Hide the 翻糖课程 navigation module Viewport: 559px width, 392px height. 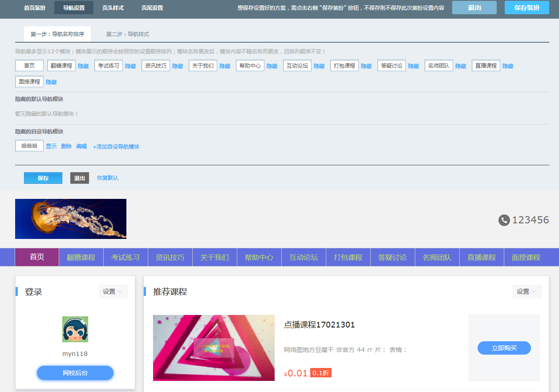83,66
